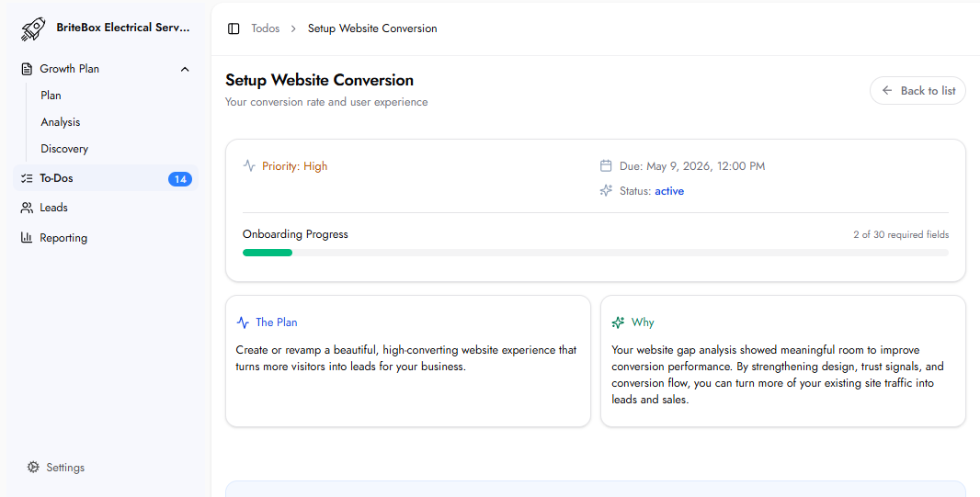Click the Settings gear icon
980x497 pixels.
coord(33,468)
